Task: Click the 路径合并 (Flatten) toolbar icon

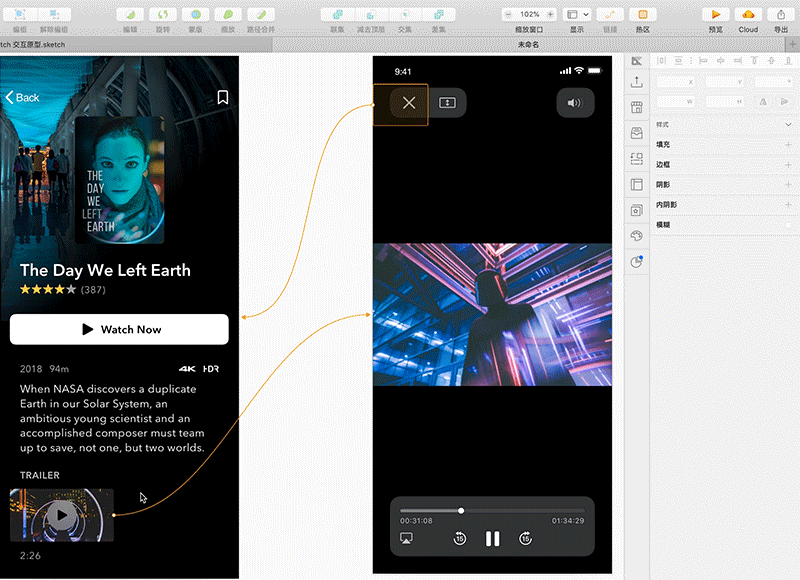Action: (x=261, y=14)
